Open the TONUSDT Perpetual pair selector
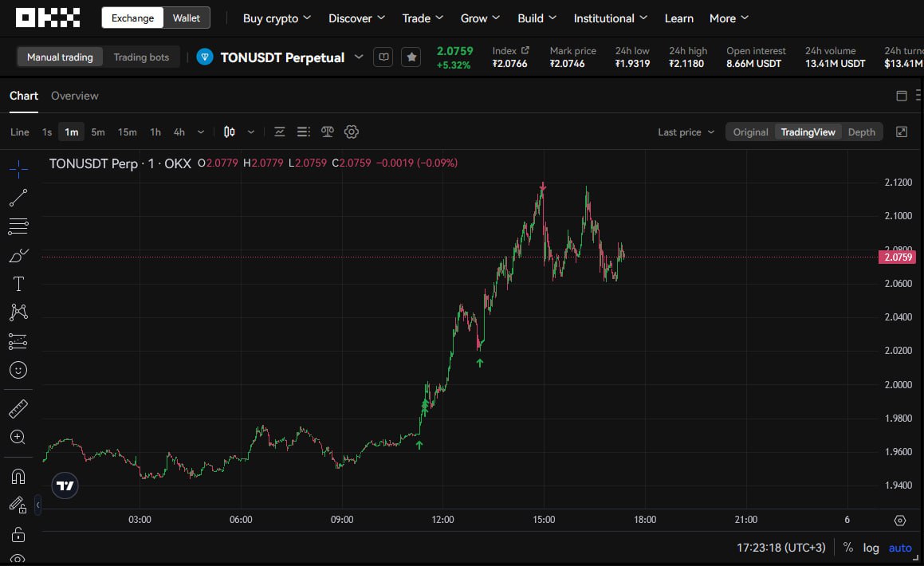 292,57
